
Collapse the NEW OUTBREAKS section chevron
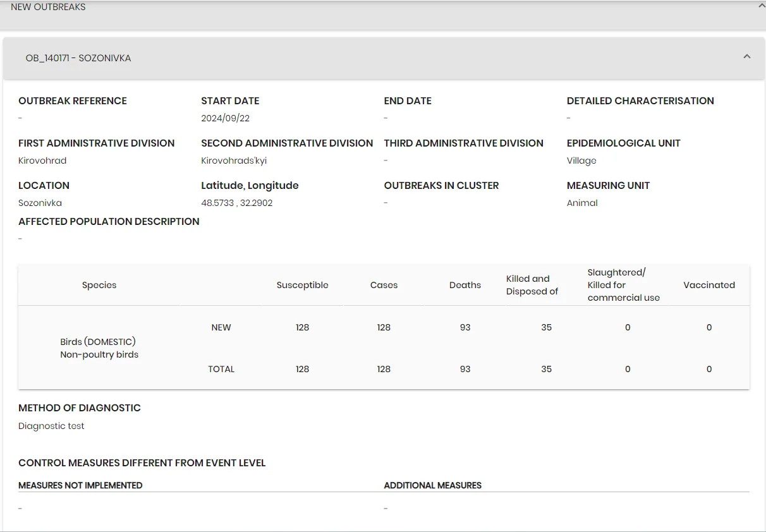pyautogui.click(x=762, y=6)
